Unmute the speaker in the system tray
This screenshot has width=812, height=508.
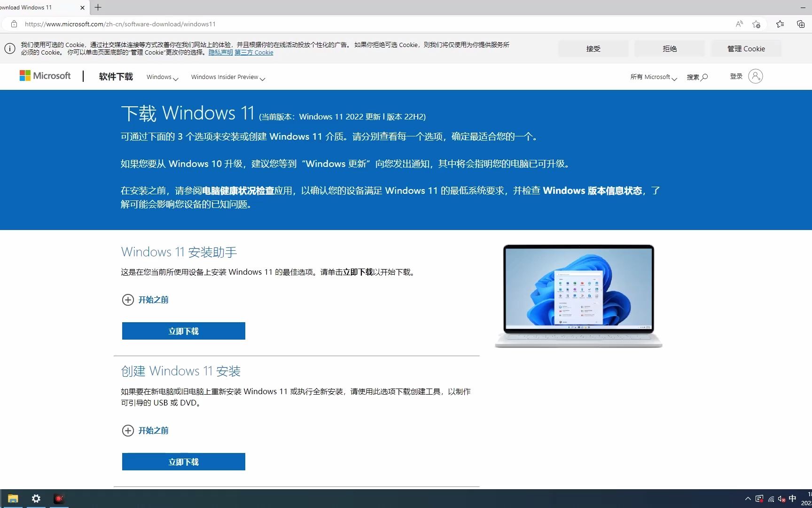(781, 499)
